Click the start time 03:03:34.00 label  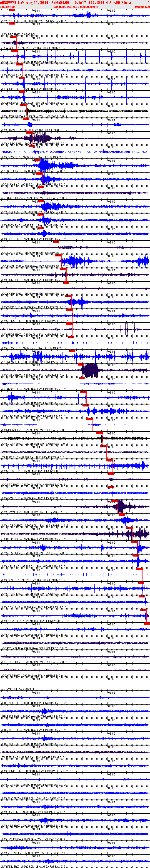[x=7, y=7]
